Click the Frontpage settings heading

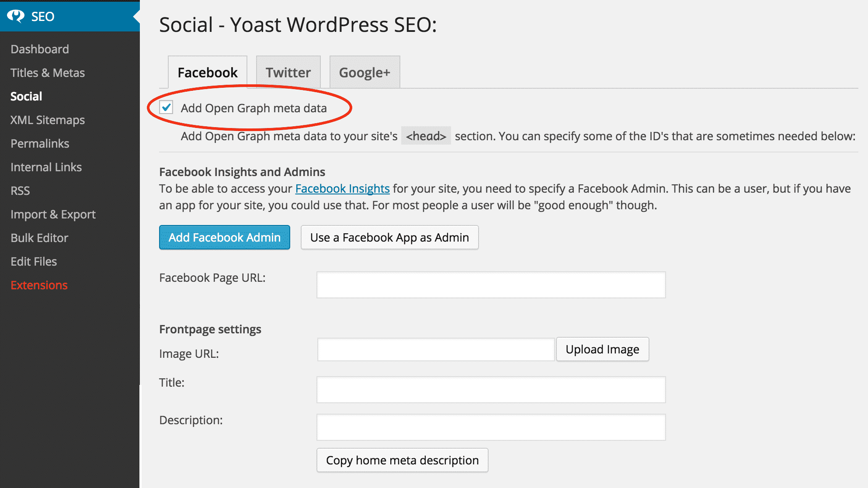(210, 329)
